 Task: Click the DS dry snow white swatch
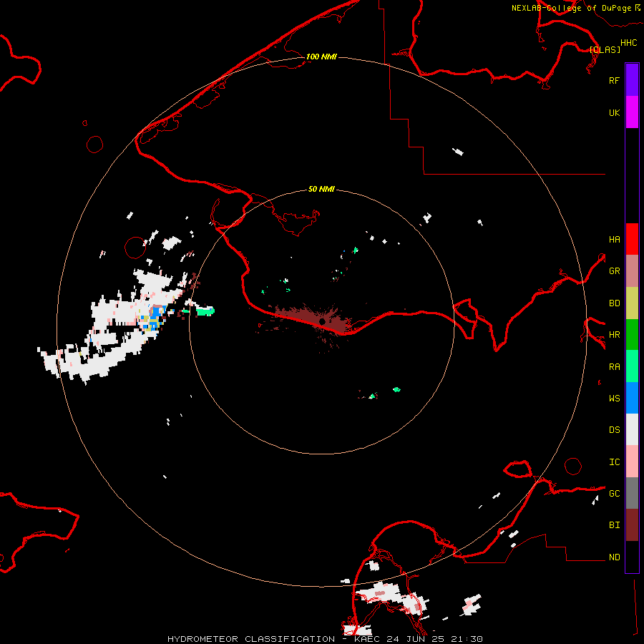click(632, 429)
